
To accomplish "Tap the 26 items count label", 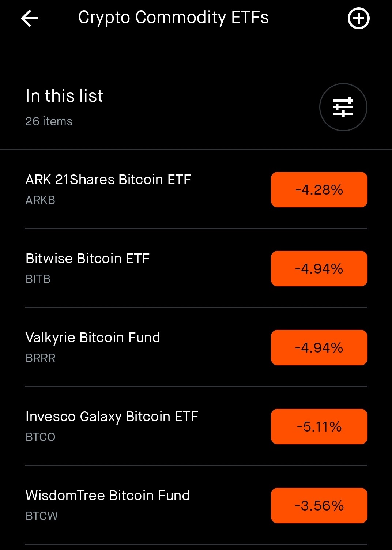I will pos(49,121).
